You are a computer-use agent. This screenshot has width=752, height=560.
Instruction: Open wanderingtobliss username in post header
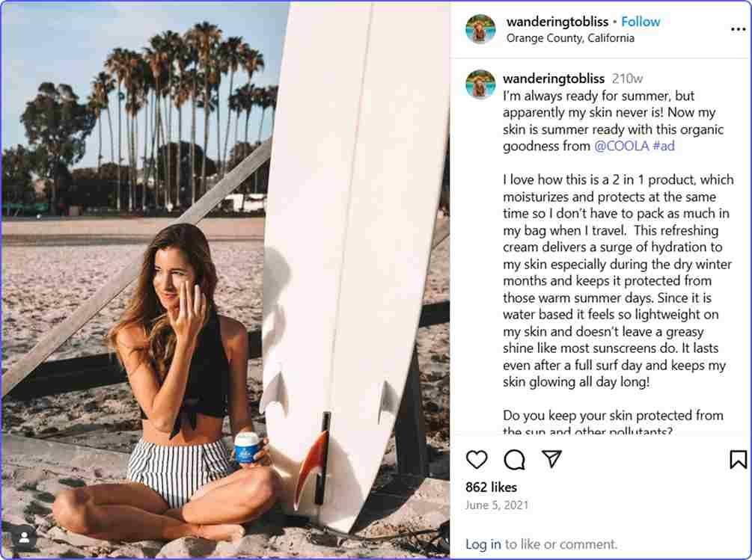click(x=557, y=22)
